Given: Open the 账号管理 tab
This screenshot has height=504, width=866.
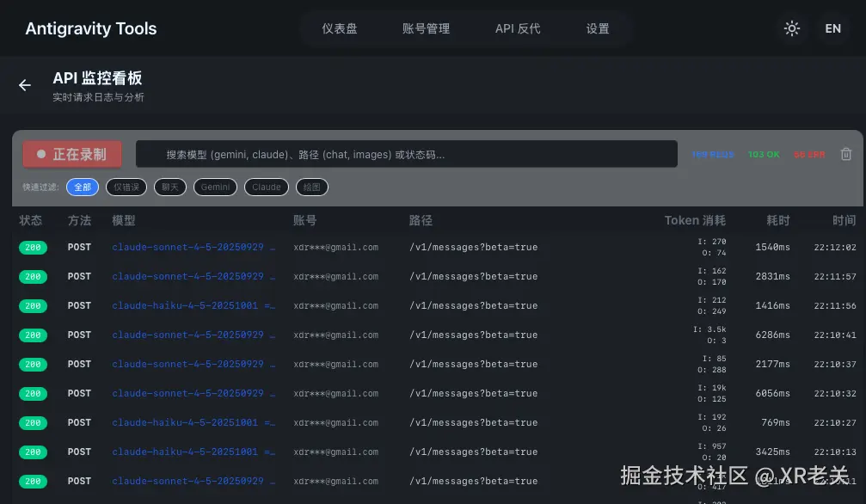Looking at the screenshot, I should pyautogui.click(x=426, y=28).
